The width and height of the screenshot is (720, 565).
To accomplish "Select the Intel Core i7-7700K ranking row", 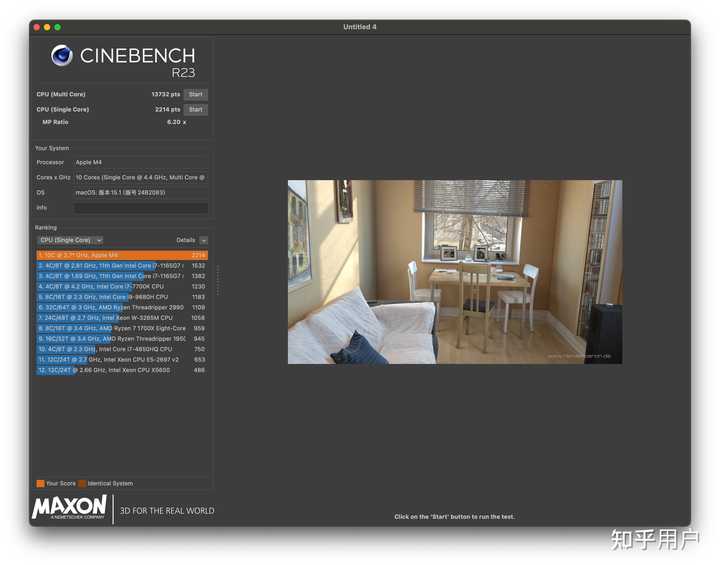I will [x=122, y=286].
